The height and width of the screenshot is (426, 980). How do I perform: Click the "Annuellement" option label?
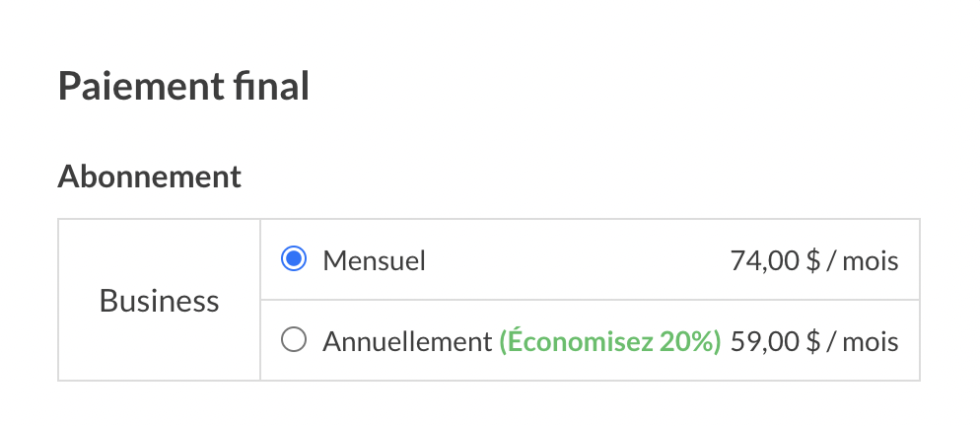(x=406, y=341)
